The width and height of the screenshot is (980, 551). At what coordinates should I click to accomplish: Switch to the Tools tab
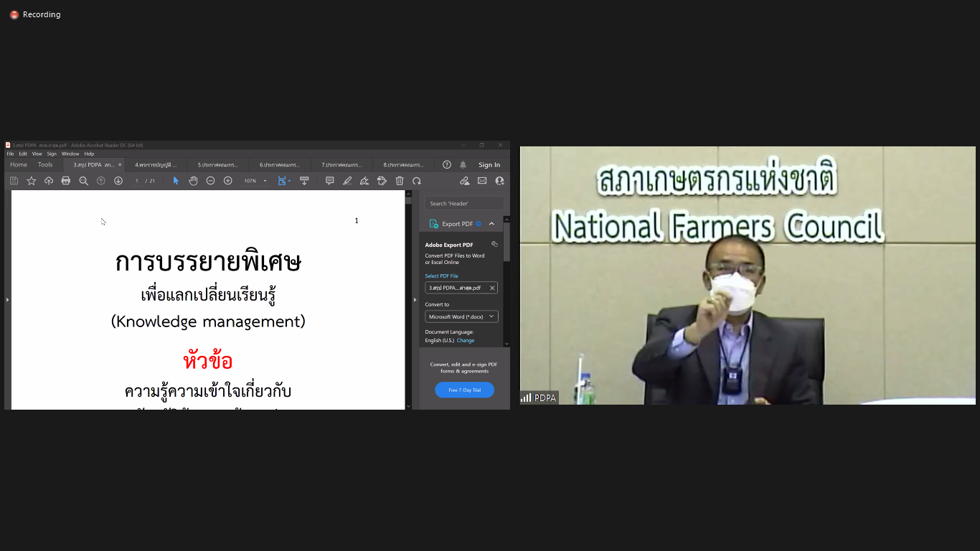(x=45, y=164)
